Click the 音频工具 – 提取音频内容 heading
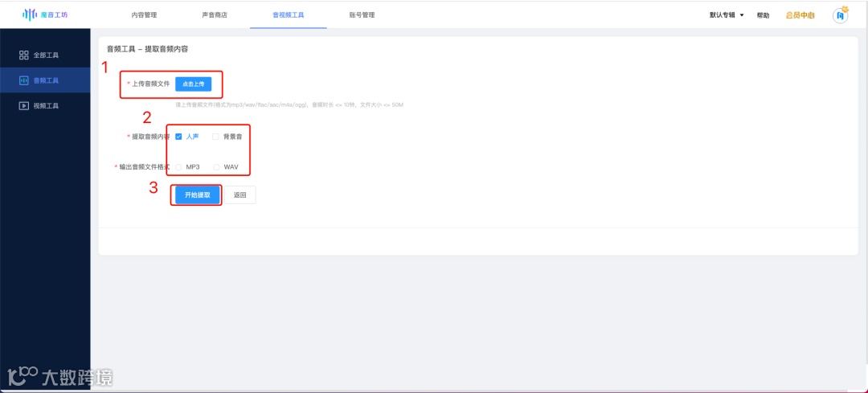The image size is (868, 393). pos(147,49)
